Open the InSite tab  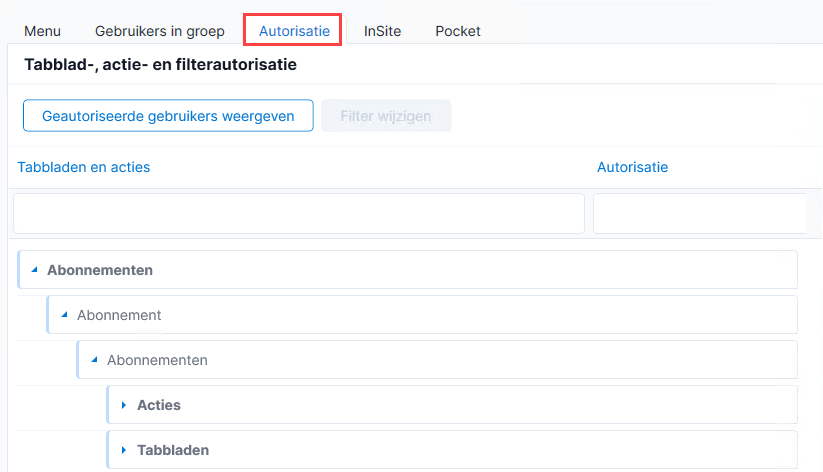(382, 31)
